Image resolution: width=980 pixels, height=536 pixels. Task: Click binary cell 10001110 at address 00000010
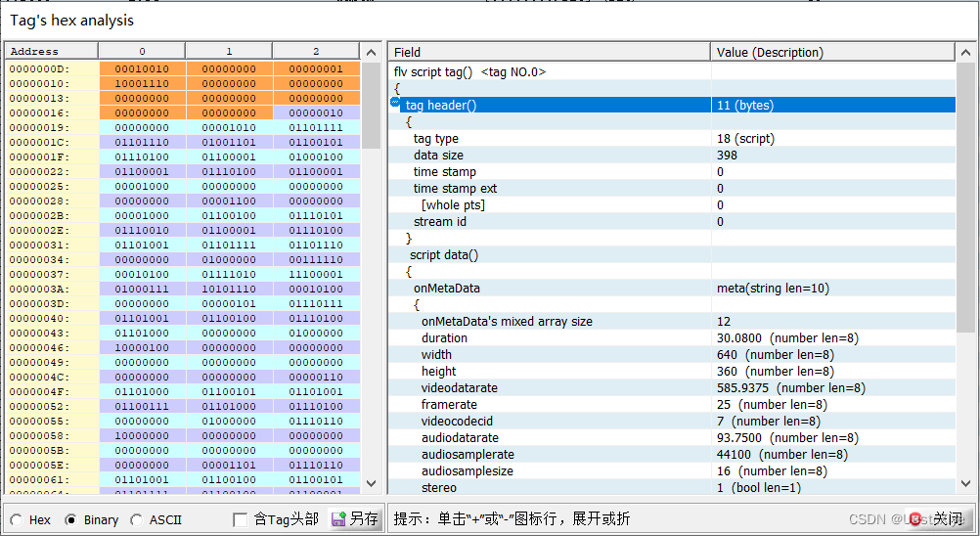[142, 84]
